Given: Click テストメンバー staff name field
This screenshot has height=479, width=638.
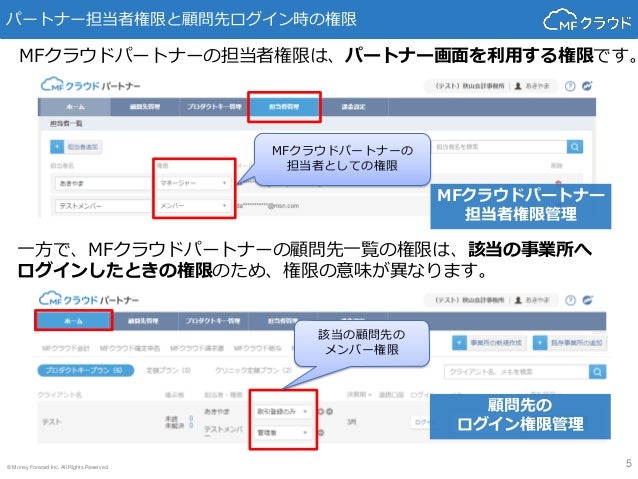Looking at the screenshot, I should 103,206.
